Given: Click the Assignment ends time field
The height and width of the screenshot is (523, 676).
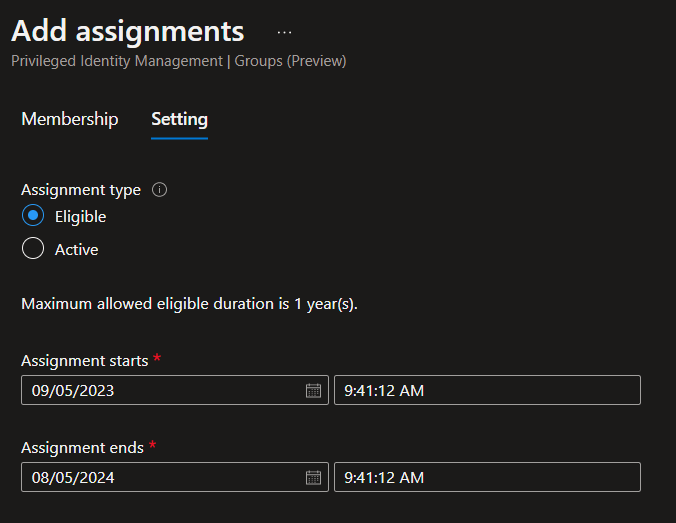Looking at the screenshot, I should click(x=486, y=478).
